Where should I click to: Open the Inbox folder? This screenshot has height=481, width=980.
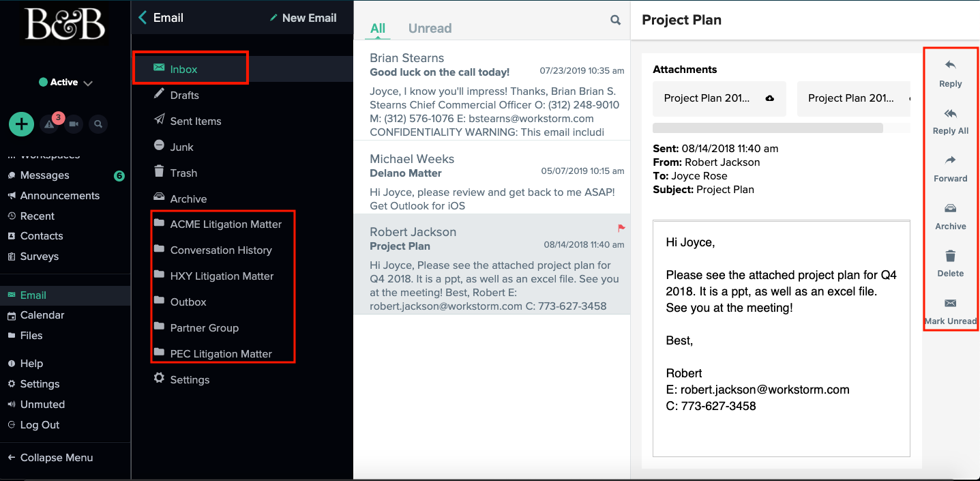point(242,69)
